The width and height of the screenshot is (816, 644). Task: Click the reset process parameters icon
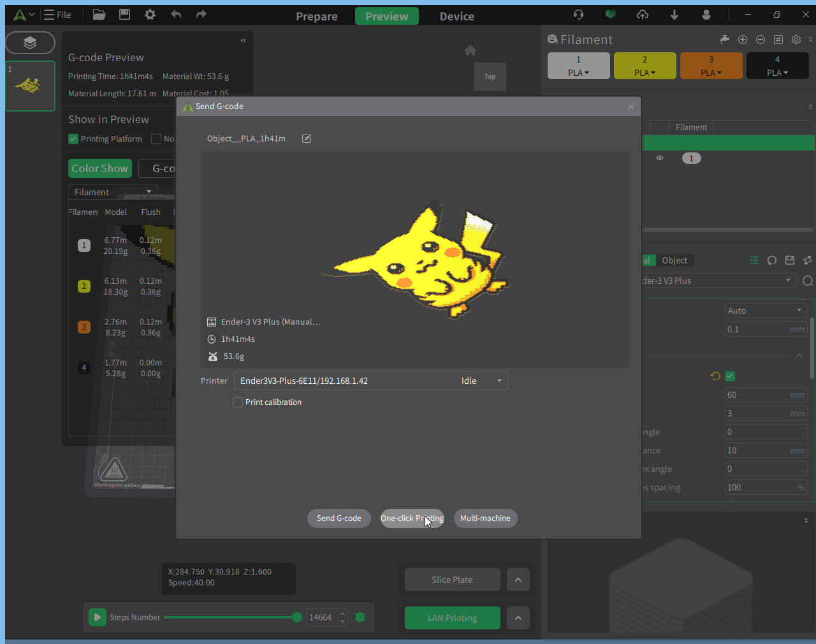(x=772, y=260)
